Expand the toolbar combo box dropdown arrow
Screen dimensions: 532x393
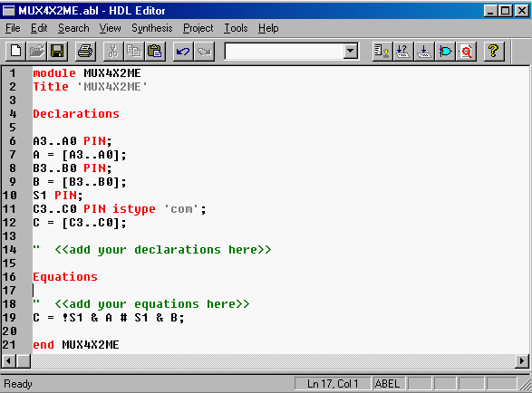(351, 52)
